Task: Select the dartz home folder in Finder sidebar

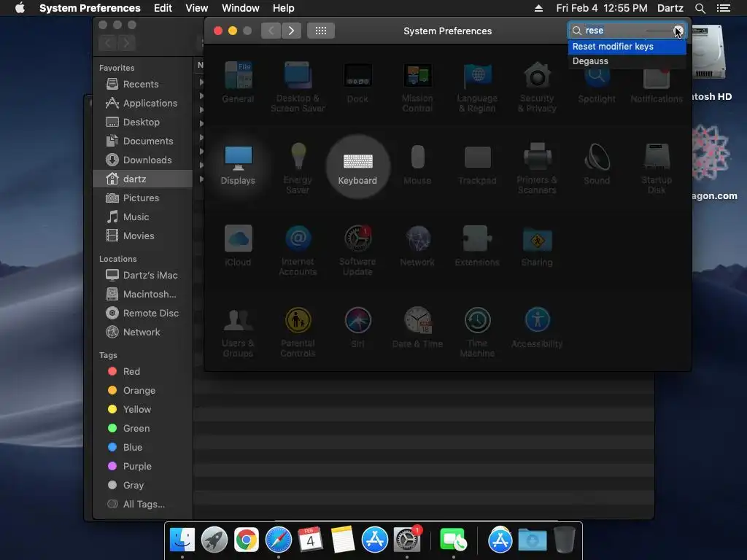Action: tap(143, 179)
